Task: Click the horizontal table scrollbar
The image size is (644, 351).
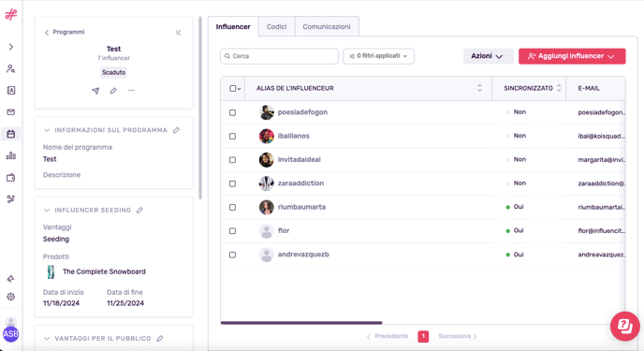Action: (x=301, y=323)
